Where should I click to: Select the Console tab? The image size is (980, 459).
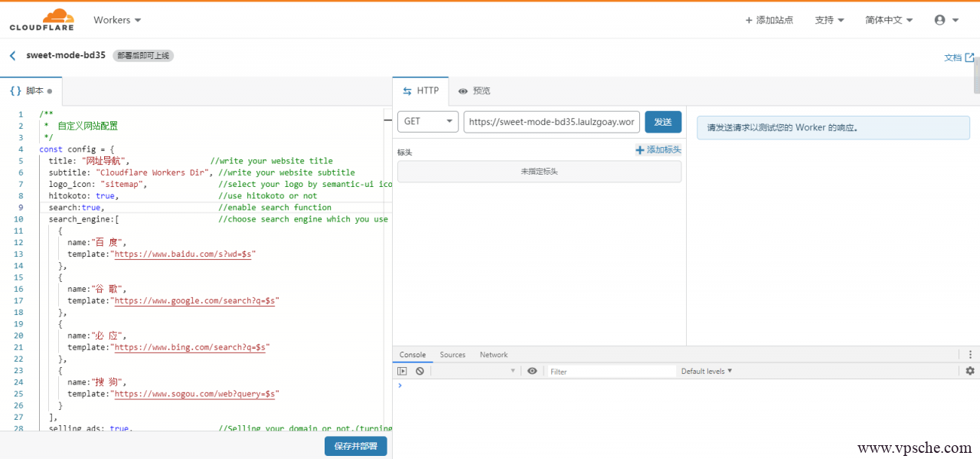pos(413,355)
